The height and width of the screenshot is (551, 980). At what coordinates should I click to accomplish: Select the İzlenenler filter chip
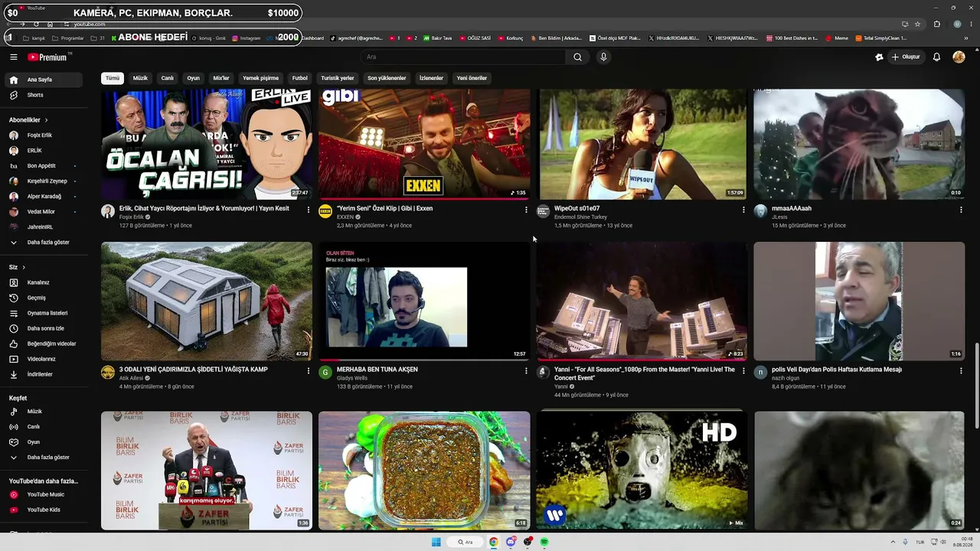tap(431, 78)
